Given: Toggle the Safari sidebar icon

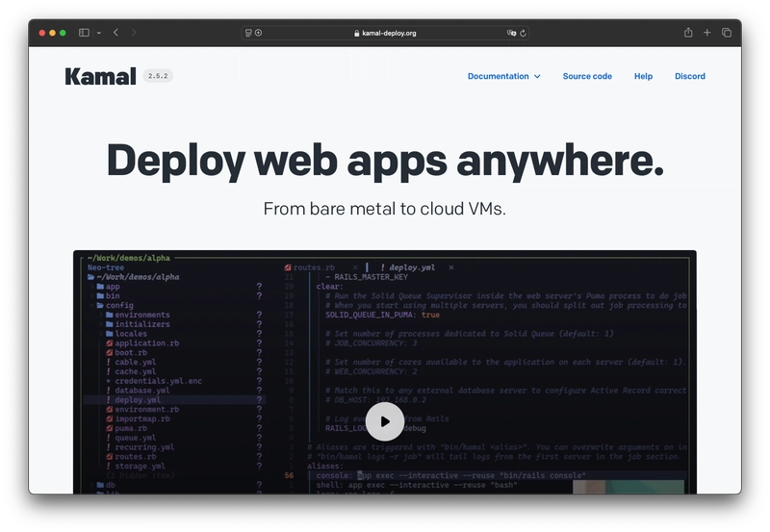Looking at the screenshot, I should click(x=84, y=33).
